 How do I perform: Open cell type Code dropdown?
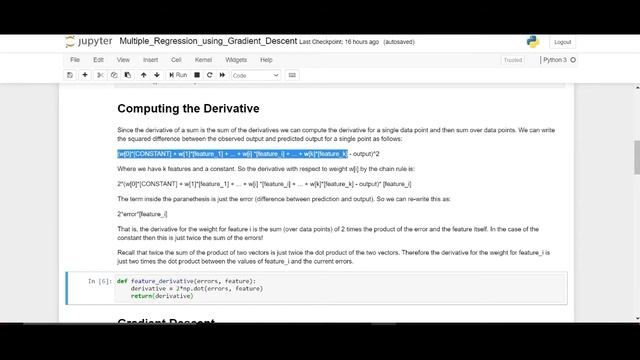[x=256, y=76]
